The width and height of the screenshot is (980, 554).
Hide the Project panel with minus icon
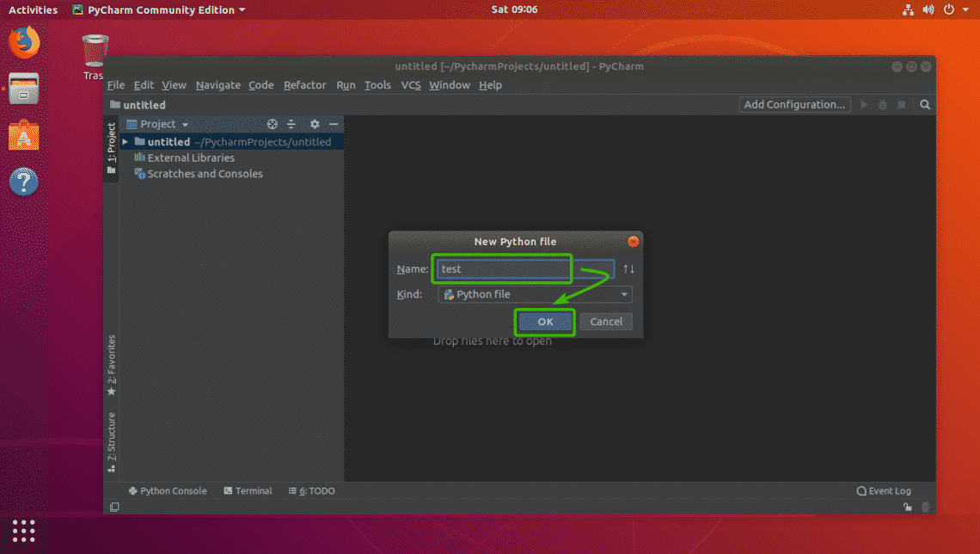(x=334, y=124)
